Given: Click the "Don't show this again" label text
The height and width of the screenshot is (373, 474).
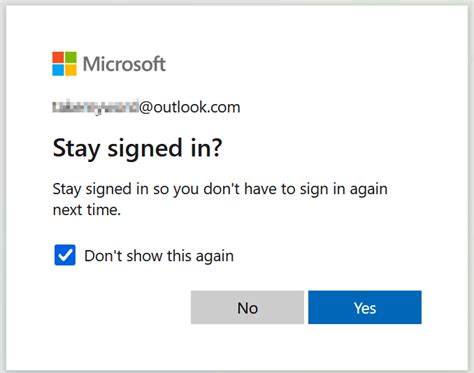Looking at the screenshot, I should (x=159, y=256).
